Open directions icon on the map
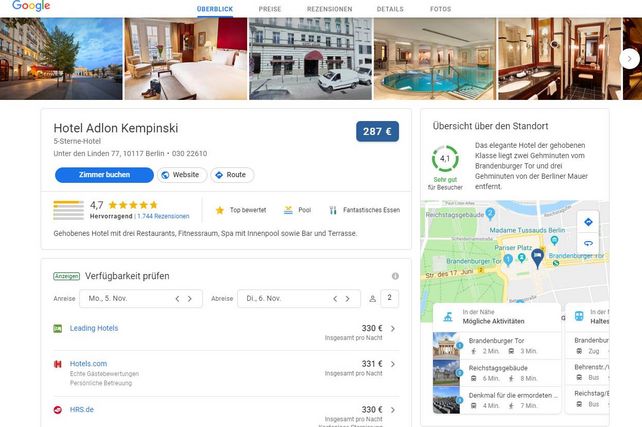The image size is (642, 427). pyautogui.click(x=588, y=222)
